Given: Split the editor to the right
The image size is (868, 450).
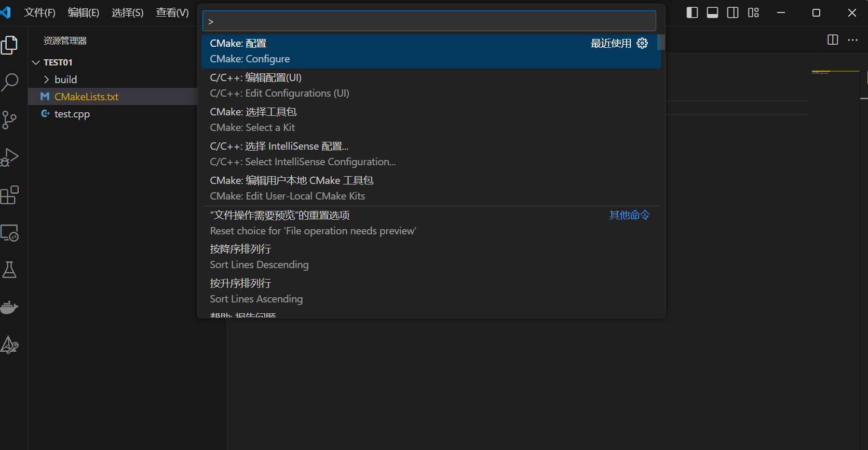Looking at the screenshot, I should (833, 39).
